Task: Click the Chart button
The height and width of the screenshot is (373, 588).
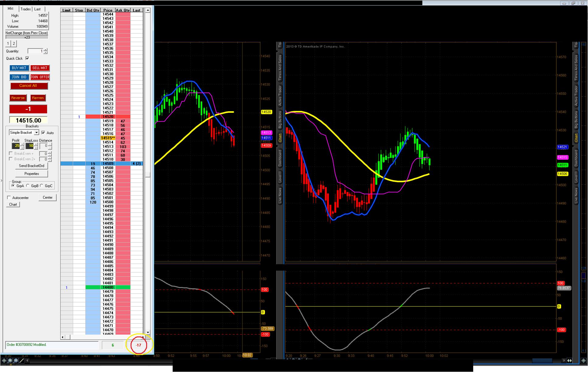Action: [x=13, y=204]
